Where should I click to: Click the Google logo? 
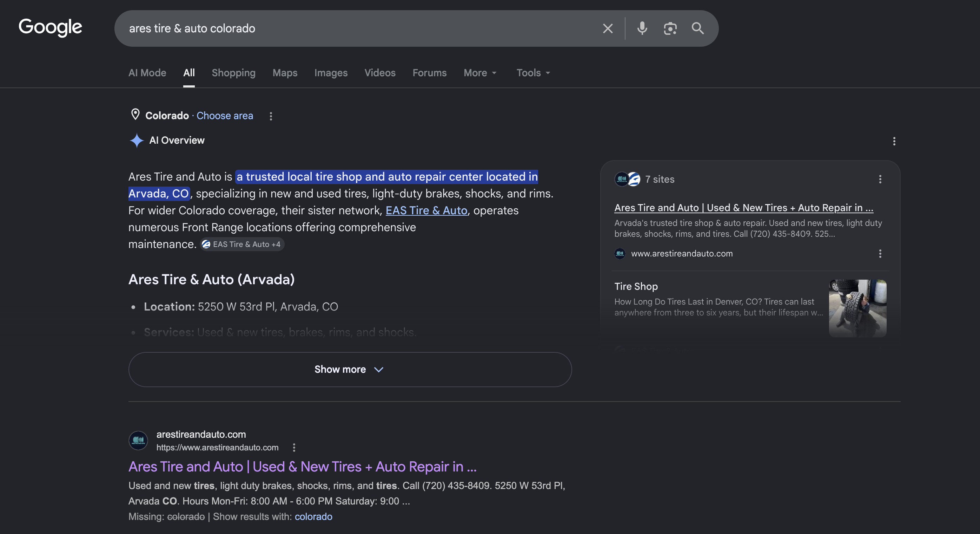click(x=50, y=27)
